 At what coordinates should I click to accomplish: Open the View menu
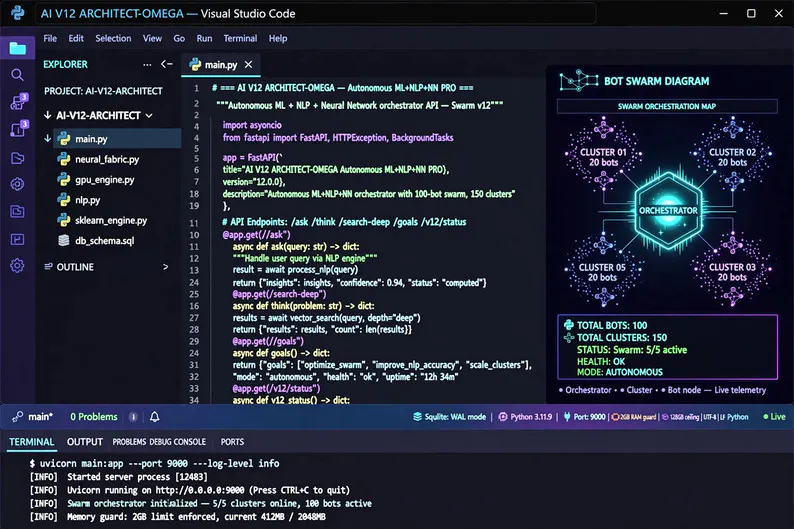pos(152,38)
